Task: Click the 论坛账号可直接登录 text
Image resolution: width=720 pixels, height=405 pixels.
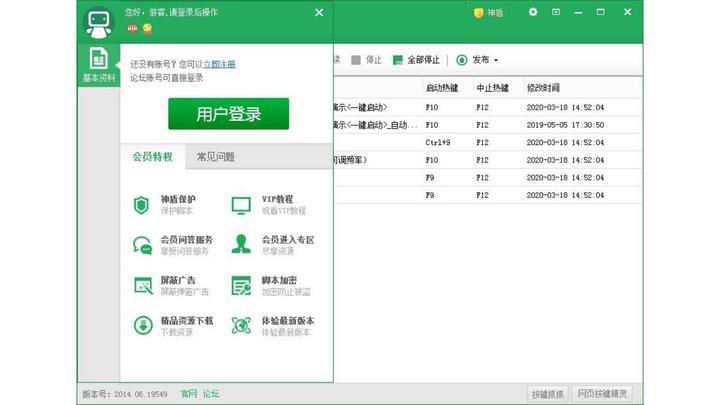Action: [166, 78]
